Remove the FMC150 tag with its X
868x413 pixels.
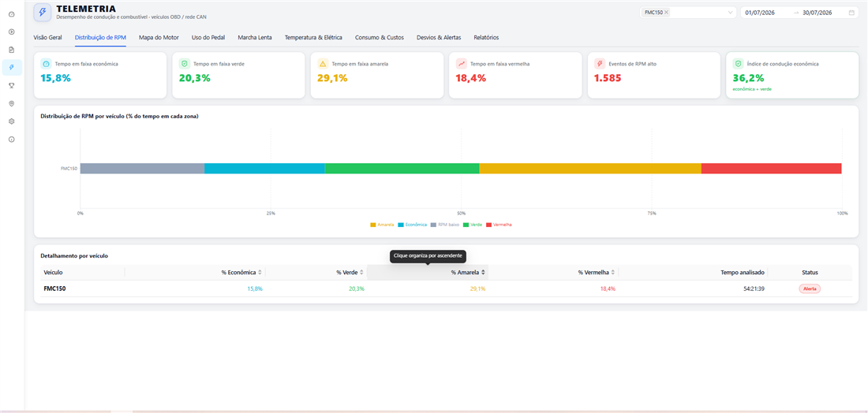(667, 12)
